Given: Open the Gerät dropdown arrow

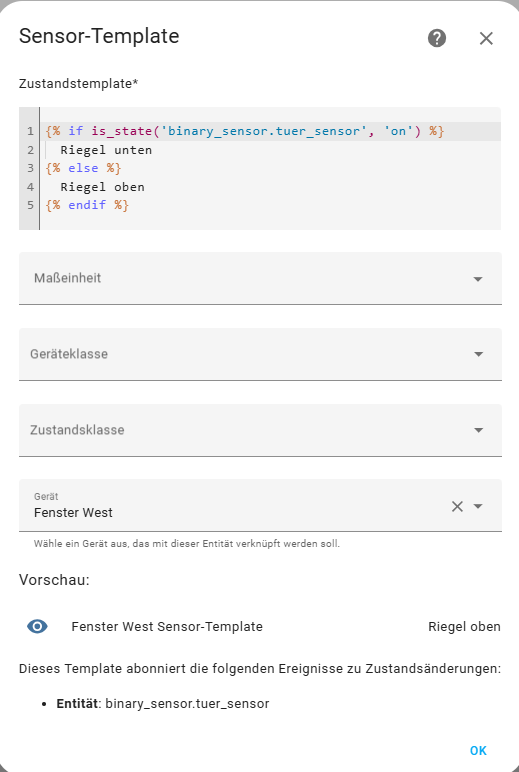Looking at the screenshot, I should click(x=478, y=506).
